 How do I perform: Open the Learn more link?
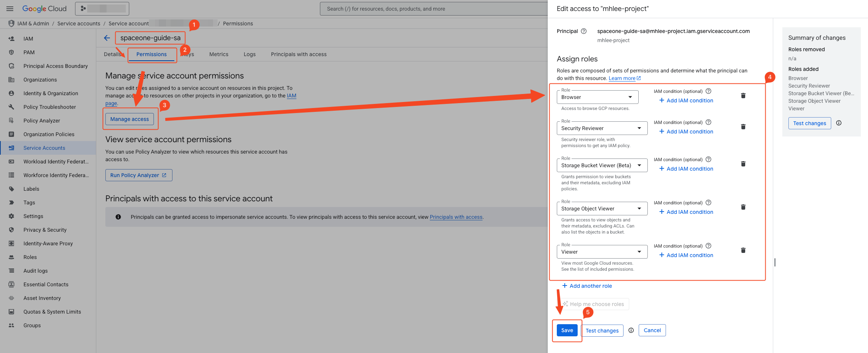[625, 78]
